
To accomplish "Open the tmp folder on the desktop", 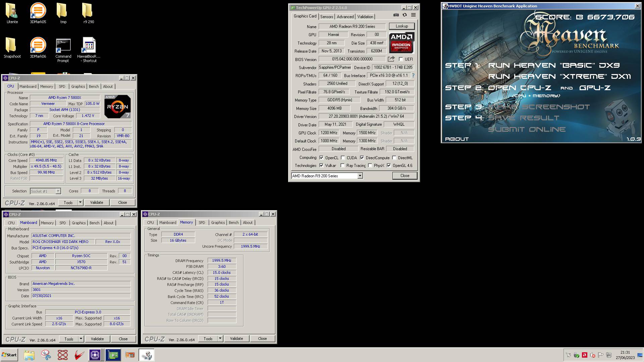I will click(x=63, y=13).
